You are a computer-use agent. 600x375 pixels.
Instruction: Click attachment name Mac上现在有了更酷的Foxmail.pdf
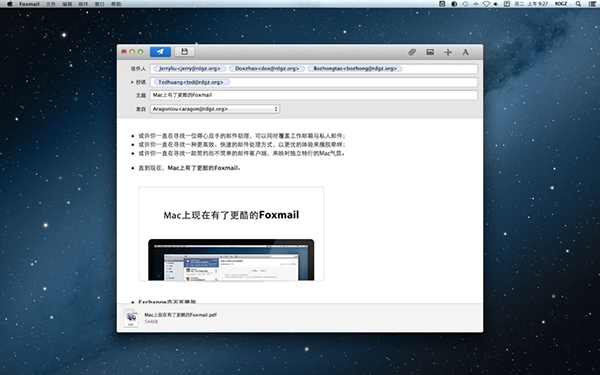[181, 315]
